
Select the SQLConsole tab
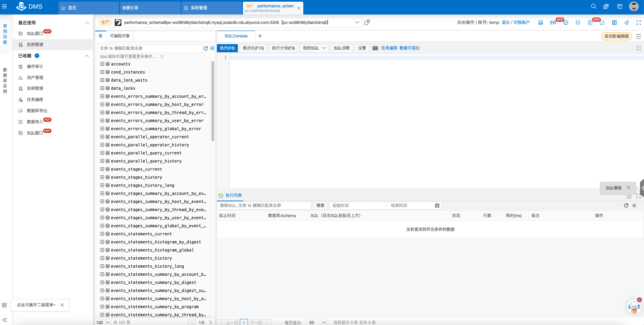tap(236, 36)
